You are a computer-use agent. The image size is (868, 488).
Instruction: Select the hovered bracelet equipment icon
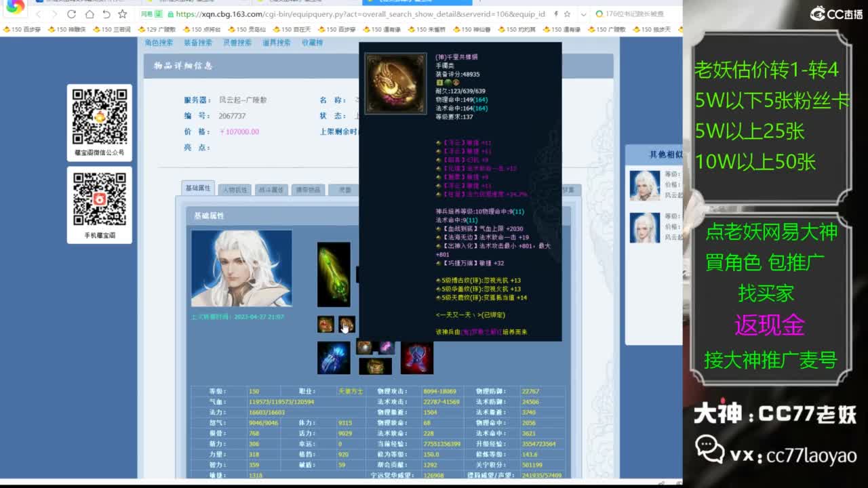(347, 324)
